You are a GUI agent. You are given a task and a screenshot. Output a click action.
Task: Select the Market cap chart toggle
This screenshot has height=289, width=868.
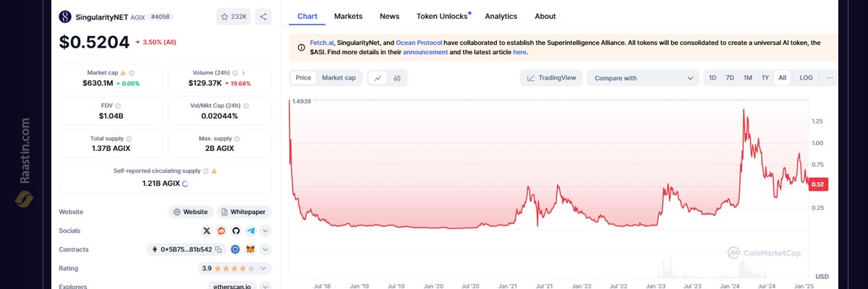pyautogui.click(x=339, y=78)
